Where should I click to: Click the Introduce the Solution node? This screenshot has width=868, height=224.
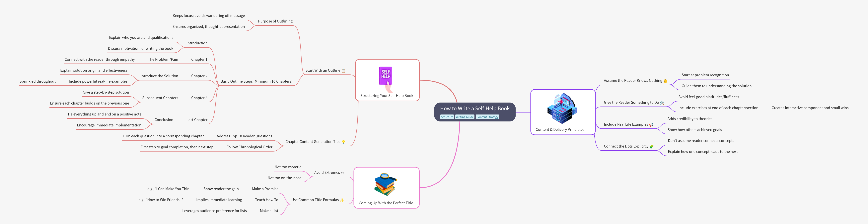pyautogui.click(x=159, y=76)
